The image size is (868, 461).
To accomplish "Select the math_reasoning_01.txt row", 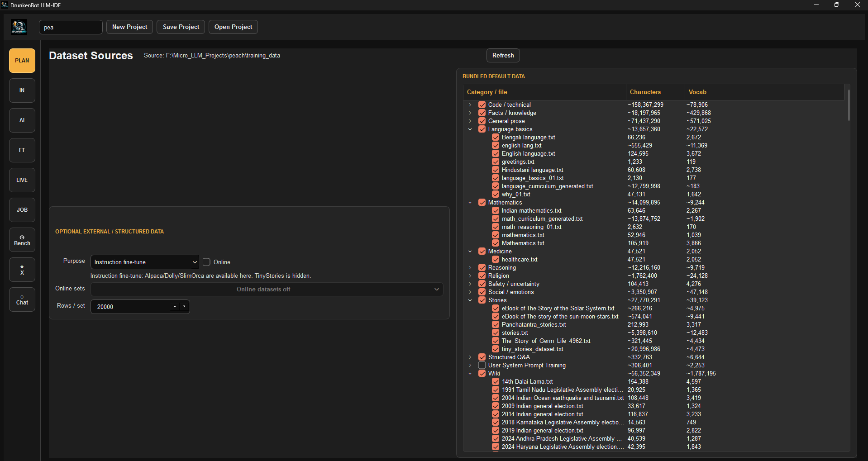I will click(x=653, y=227).
